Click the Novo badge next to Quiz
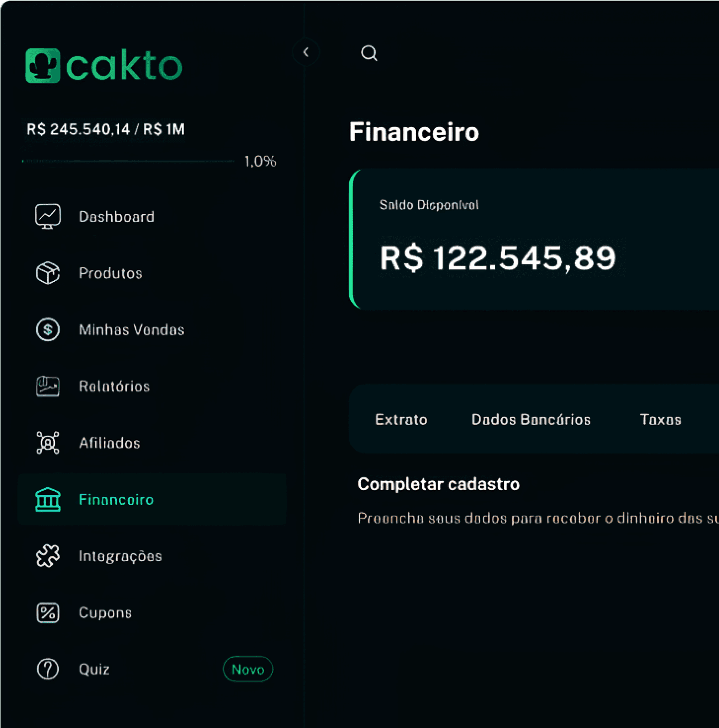The height and width of the screenshot is (728, 719). 248,670
